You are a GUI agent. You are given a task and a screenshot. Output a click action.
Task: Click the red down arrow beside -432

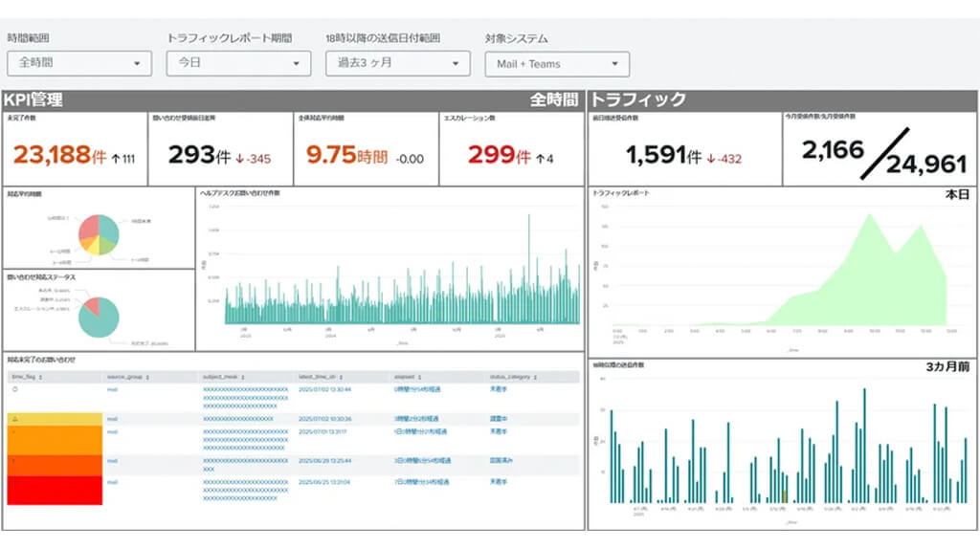tap(711, 160)
